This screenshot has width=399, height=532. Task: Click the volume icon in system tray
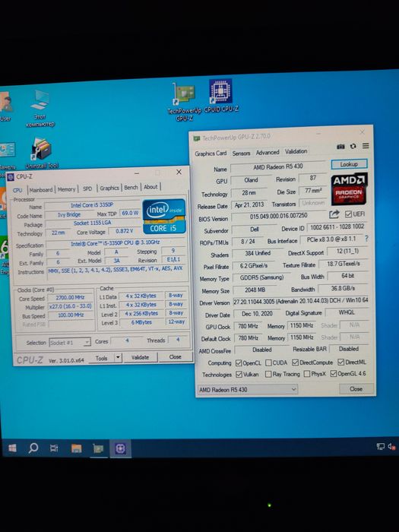click(x=391, y=447)
